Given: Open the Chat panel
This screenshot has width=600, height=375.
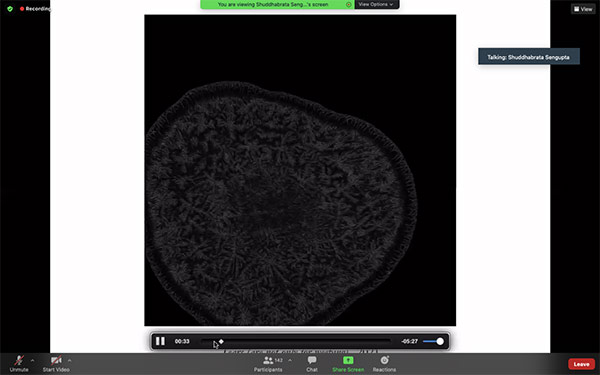Looking at the screenshot, I should (x=312, y=363).
